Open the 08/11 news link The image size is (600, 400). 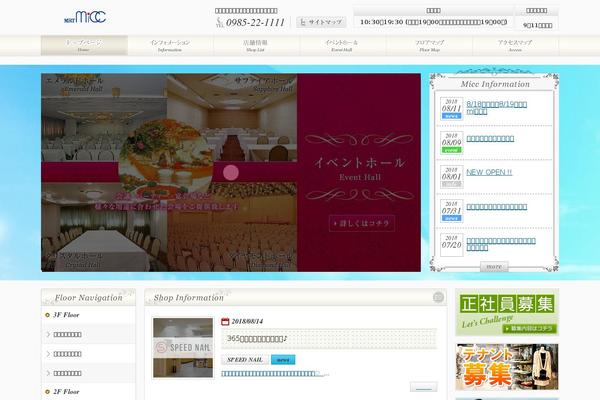496,108
